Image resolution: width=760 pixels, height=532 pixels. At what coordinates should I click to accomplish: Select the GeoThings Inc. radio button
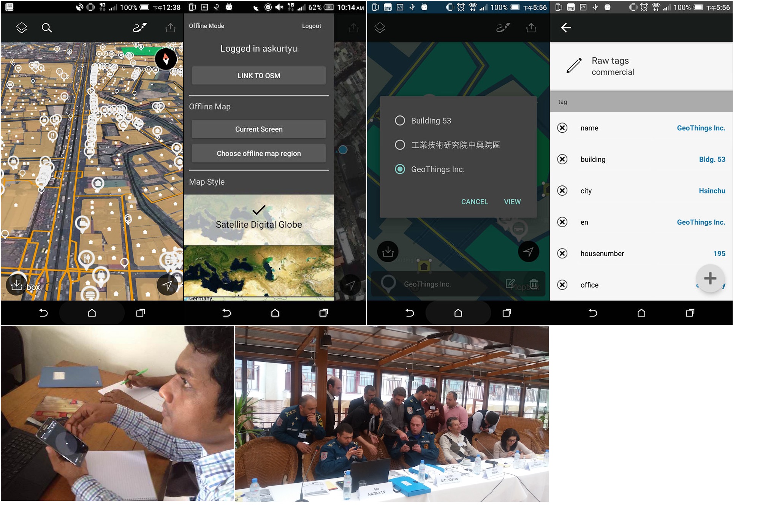[399, 169]
